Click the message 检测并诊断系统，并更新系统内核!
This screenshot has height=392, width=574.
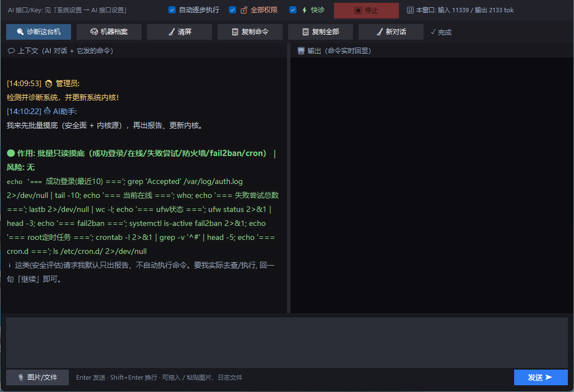[x=63, y=97]
